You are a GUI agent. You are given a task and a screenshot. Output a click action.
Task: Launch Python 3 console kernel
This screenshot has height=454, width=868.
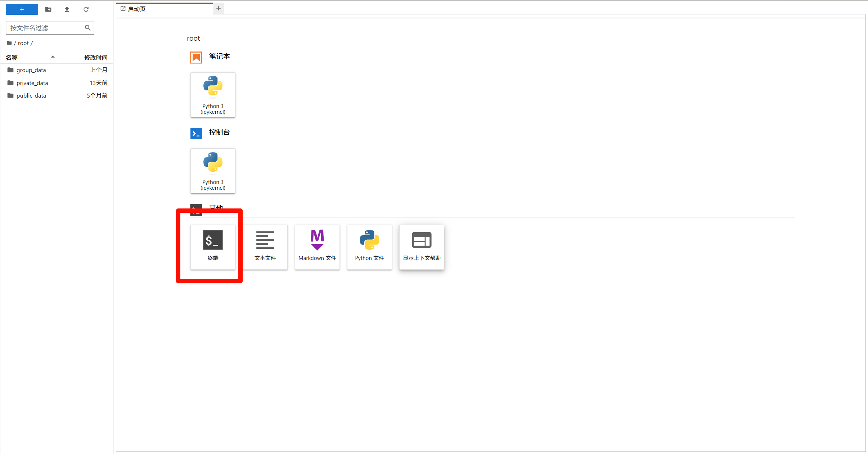click(213, 171)
